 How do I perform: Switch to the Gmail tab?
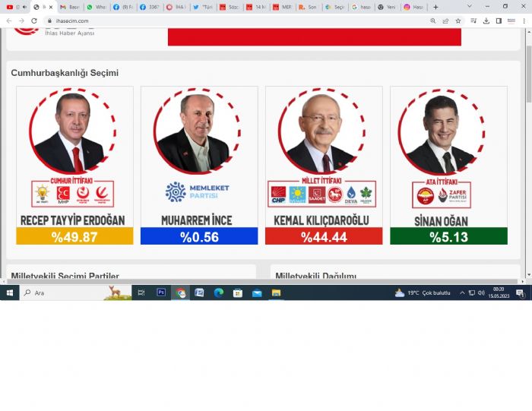pos(70,7)
